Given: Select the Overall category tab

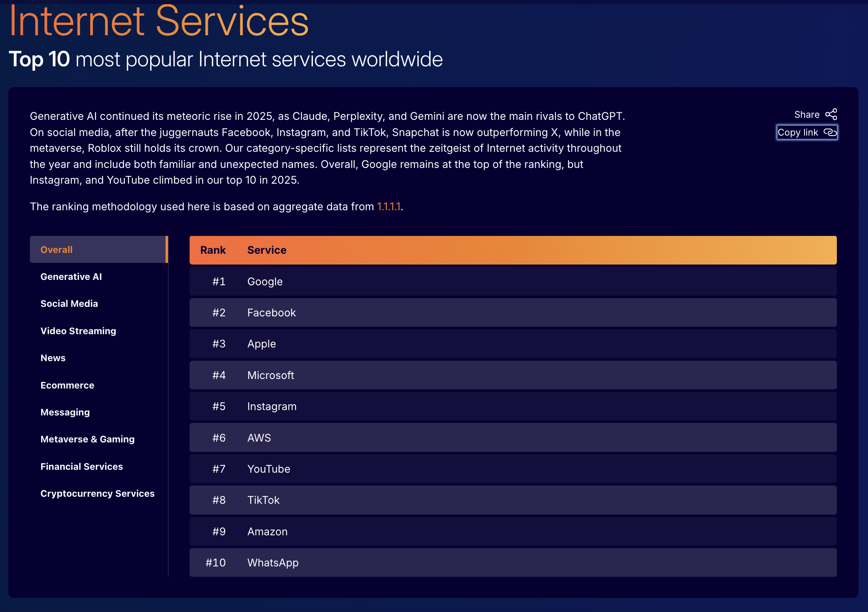Looking at the screenshot, I should pos(56,250).
